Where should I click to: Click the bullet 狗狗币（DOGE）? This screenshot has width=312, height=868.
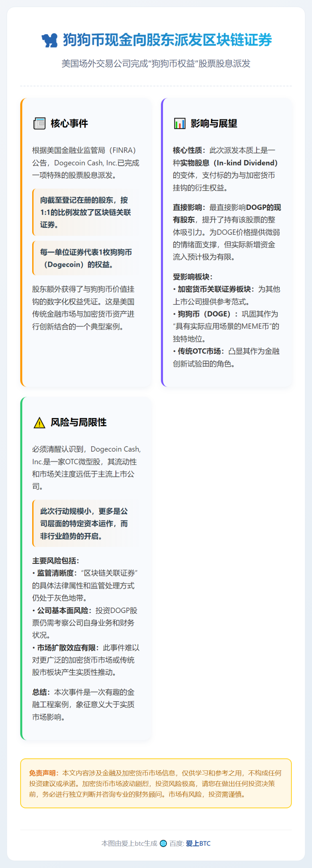coord(226,326)
